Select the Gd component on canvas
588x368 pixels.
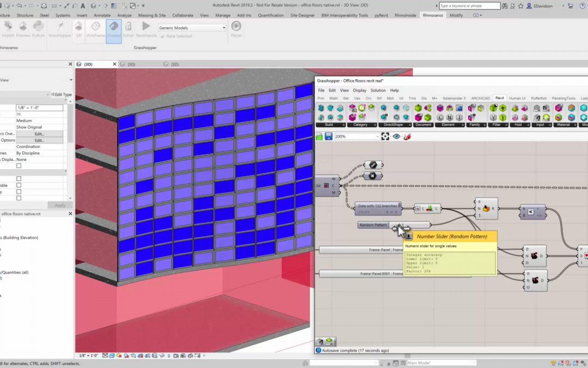328,185
